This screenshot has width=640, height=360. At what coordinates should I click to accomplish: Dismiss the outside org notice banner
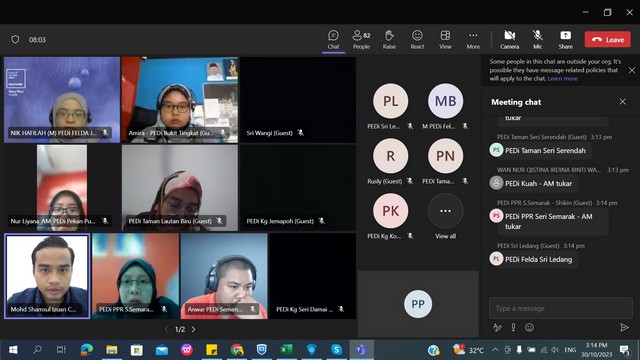pos(631,70)
